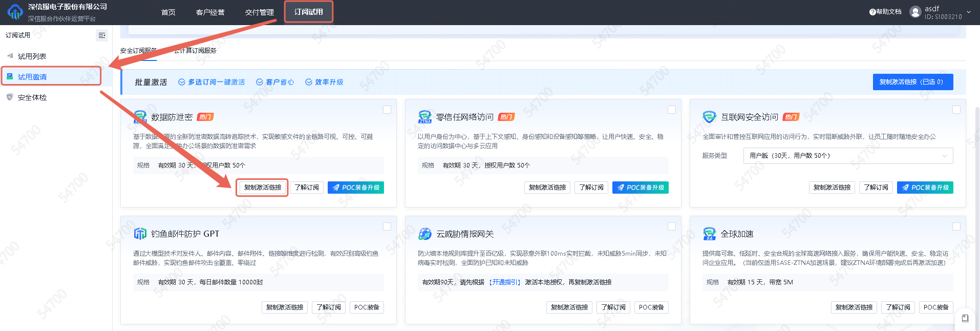Image resolution: width=980 pixels, height=331 pixels.
Task: Click the Sangfor company logo icon
Action: click(x=15, y=12)
